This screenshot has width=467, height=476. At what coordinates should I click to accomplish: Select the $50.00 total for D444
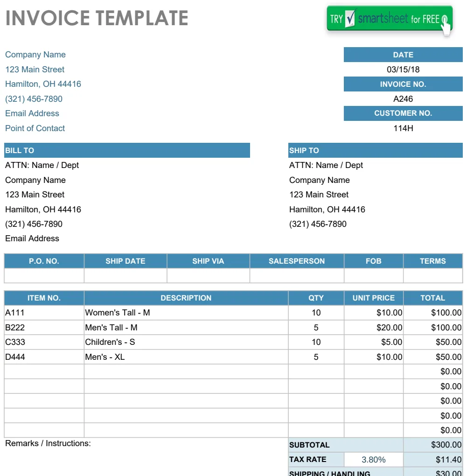point(448,357)
